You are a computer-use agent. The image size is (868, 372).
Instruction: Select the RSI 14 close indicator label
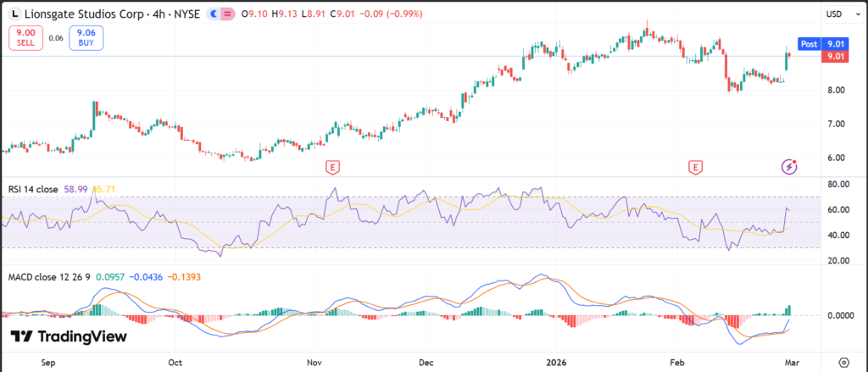pyautogui.click(x=34, y=190)
